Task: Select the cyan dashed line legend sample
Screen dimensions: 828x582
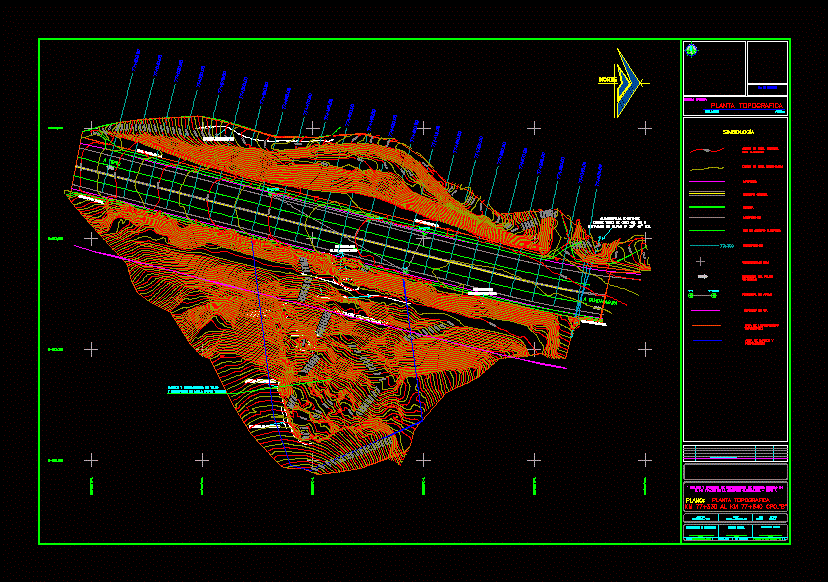Action: 704,244
